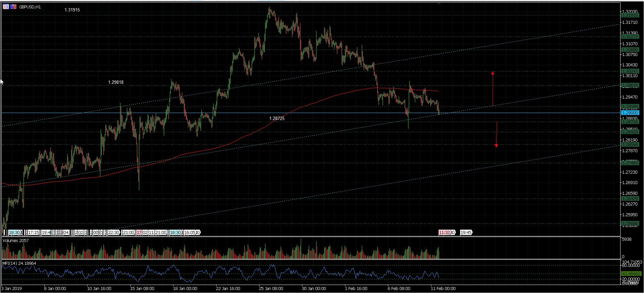Select the 1.29818 price label

point(116,82)
